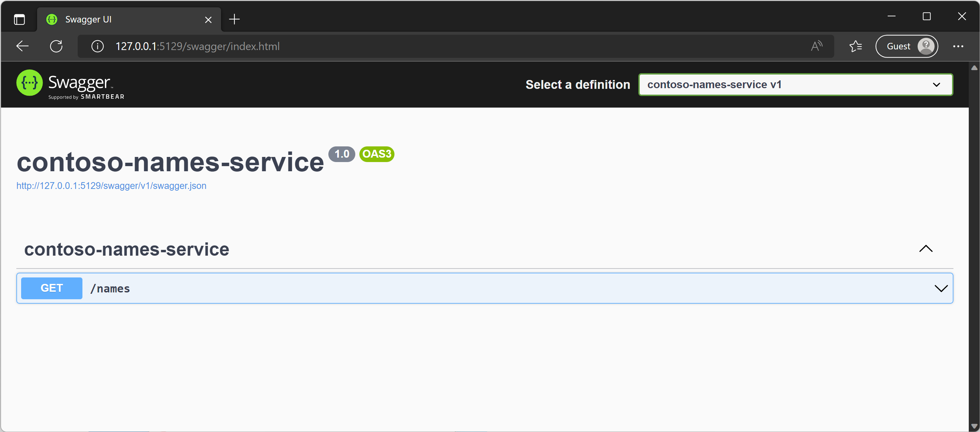Click the Guest profile button
The image size is (980, 432).
[906, 46]
